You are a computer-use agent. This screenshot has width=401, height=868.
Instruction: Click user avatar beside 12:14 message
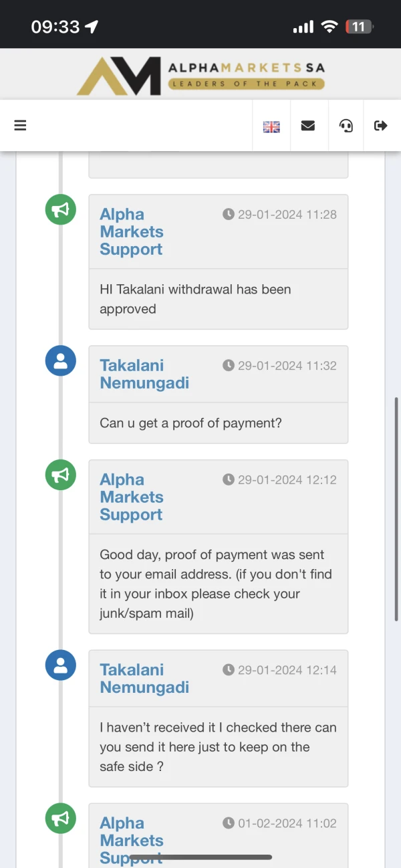(x=60, y=665)
